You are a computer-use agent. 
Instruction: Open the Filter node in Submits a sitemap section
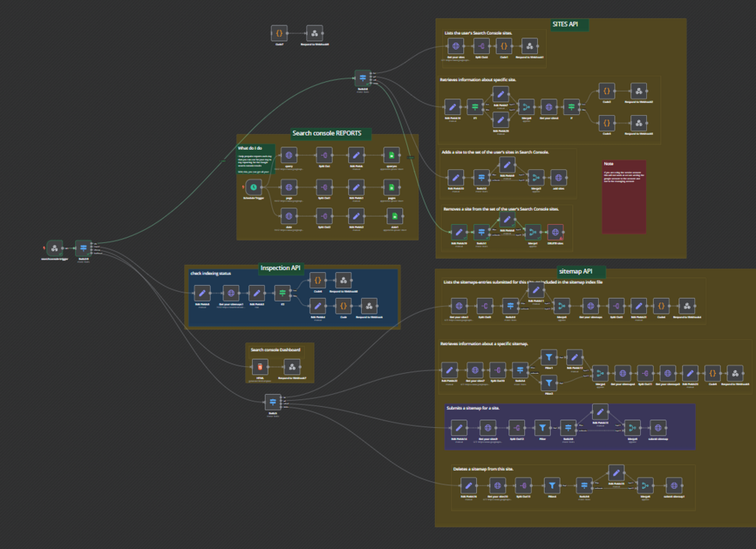(542, 427)
